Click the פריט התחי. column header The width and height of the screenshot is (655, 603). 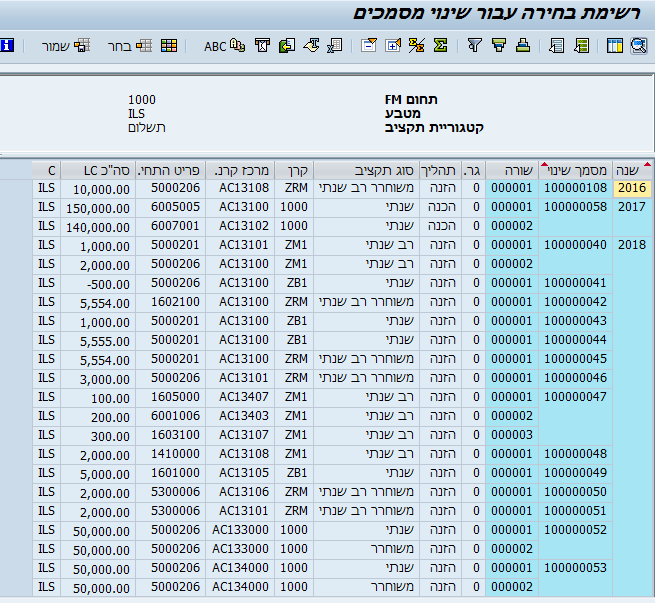click(x=170, y=170)
